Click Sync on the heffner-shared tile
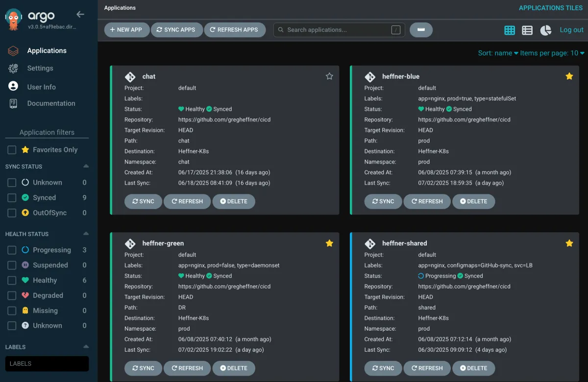This screenshot has height=382, width=588. [383, 368]
